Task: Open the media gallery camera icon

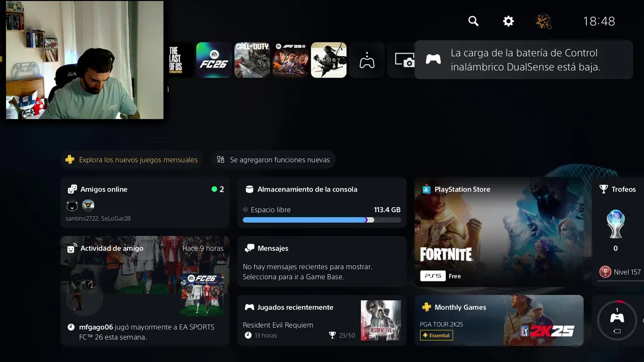Action: [404, 61]
